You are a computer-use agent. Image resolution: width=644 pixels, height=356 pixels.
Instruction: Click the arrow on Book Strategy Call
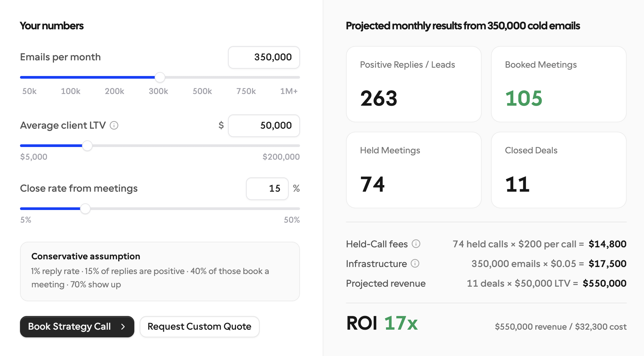point(123,327)
